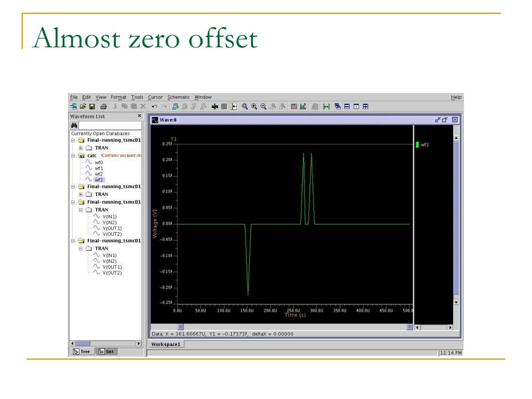
Task: Click the tile grid windows icon
Action: tap(365, 107)
